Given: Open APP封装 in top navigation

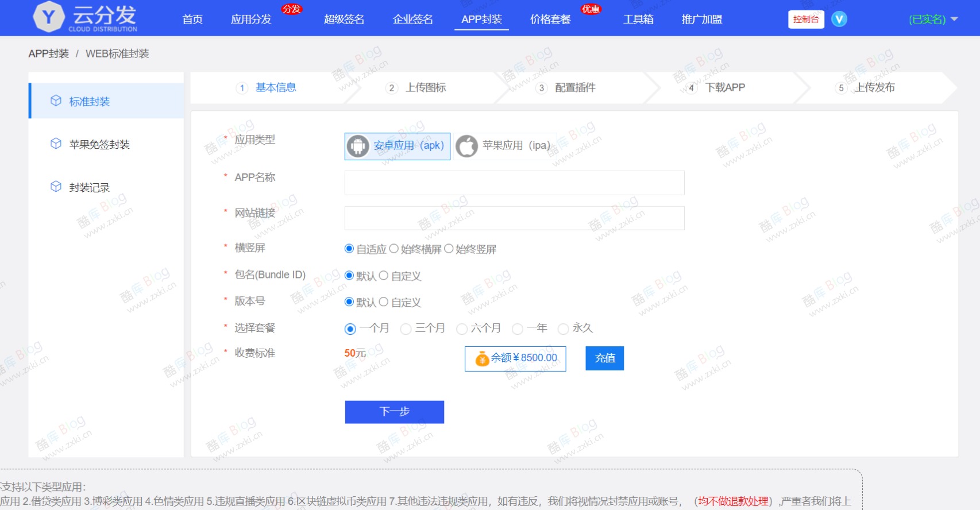Looking at the screenshot, I should click(481, 19).
